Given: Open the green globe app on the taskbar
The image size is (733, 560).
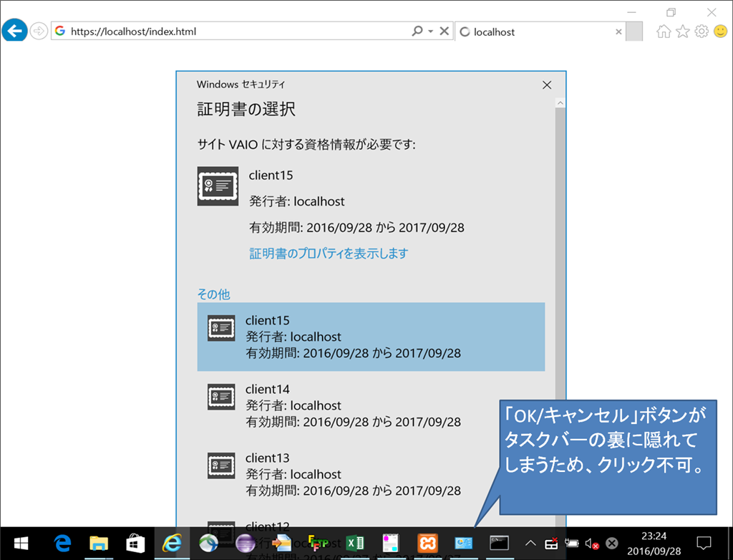Looking at the screenshot, I should pyautogui.click(x=208, y=543).
